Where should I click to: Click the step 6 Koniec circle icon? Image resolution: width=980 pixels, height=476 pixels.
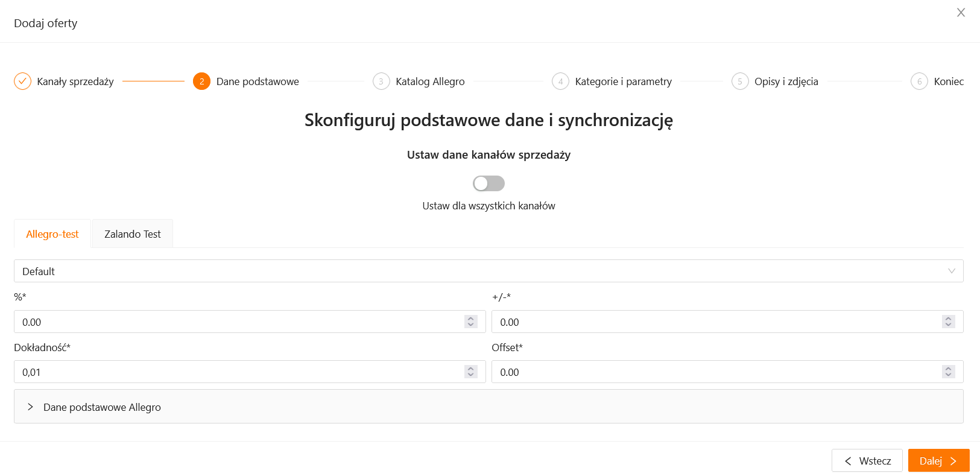click(919, 81)
